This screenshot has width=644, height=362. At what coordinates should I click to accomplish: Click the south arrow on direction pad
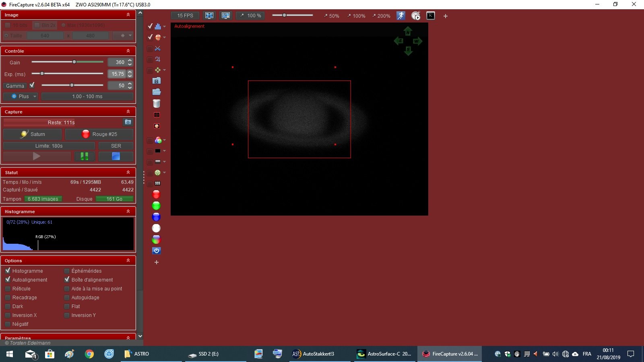tap(408, 51)
